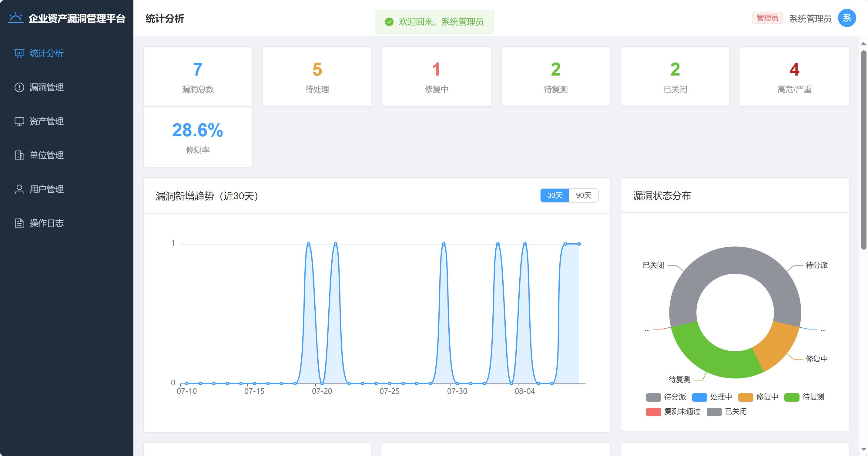Click the 用户管理 person icon
The width and height of the screenshot is (868, 456).
19,189
